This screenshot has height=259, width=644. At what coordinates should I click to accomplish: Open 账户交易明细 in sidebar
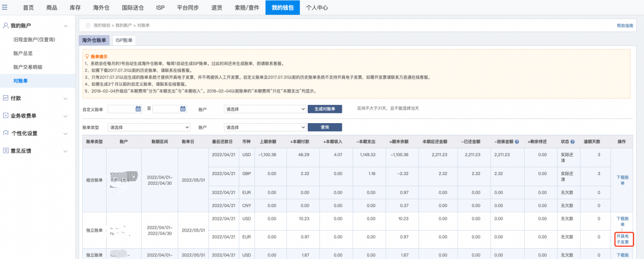(28, 67)
